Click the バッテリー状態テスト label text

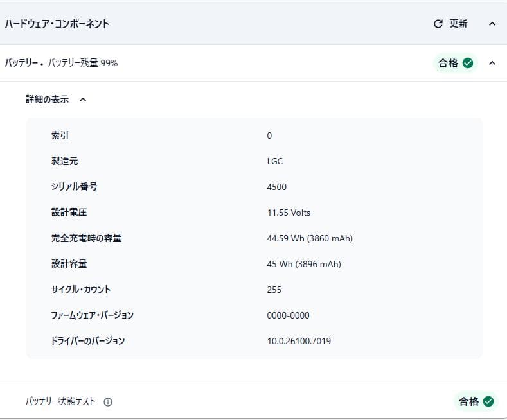coord(60,401)
